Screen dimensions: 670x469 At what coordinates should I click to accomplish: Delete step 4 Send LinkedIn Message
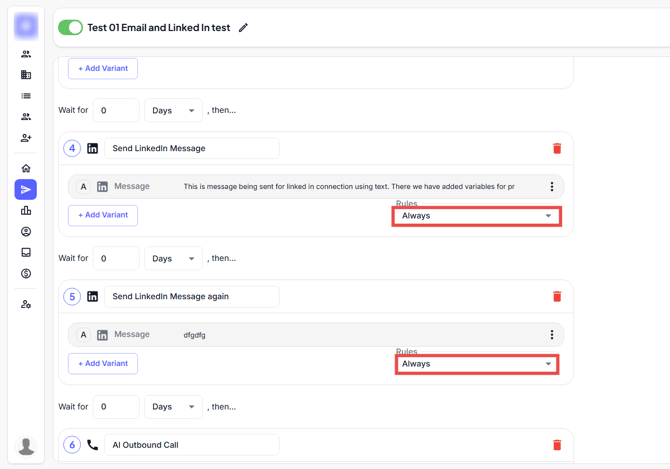point(557,149)
